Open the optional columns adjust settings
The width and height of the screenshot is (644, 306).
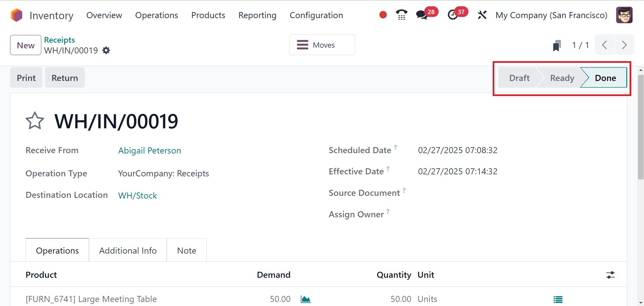610,275
